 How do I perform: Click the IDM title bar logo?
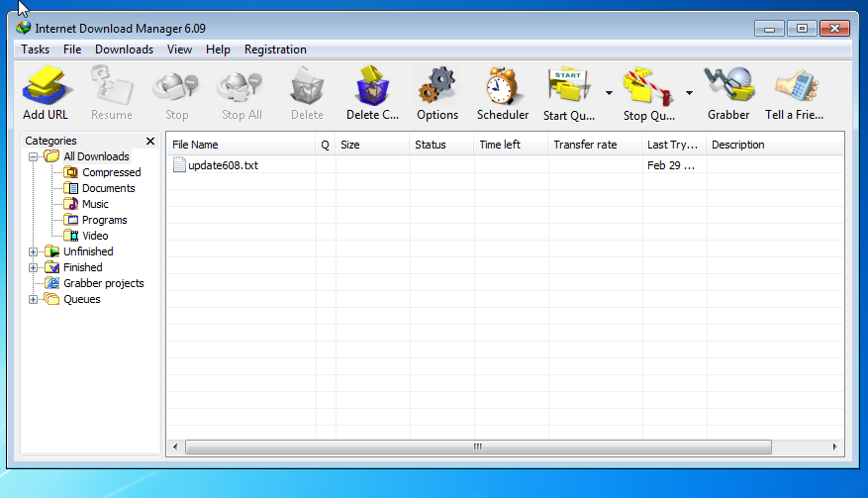coord(23,27)
